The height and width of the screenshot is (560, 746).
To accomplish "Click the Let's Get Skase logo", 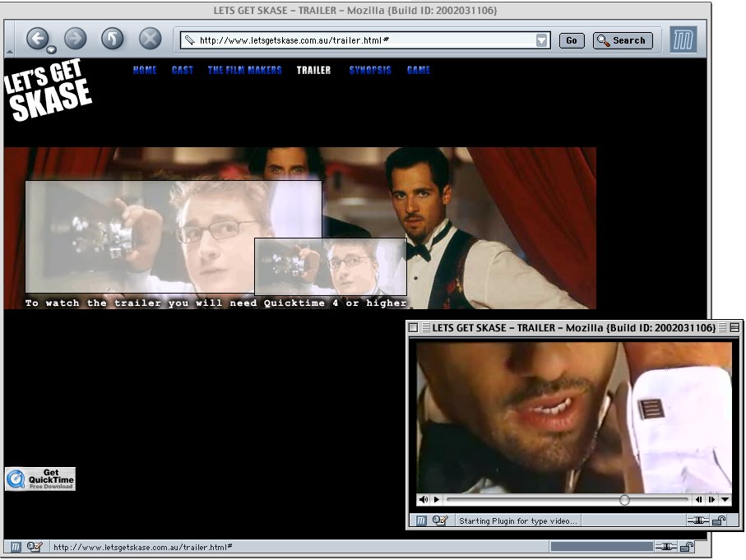I will click(x=48, y=90).
